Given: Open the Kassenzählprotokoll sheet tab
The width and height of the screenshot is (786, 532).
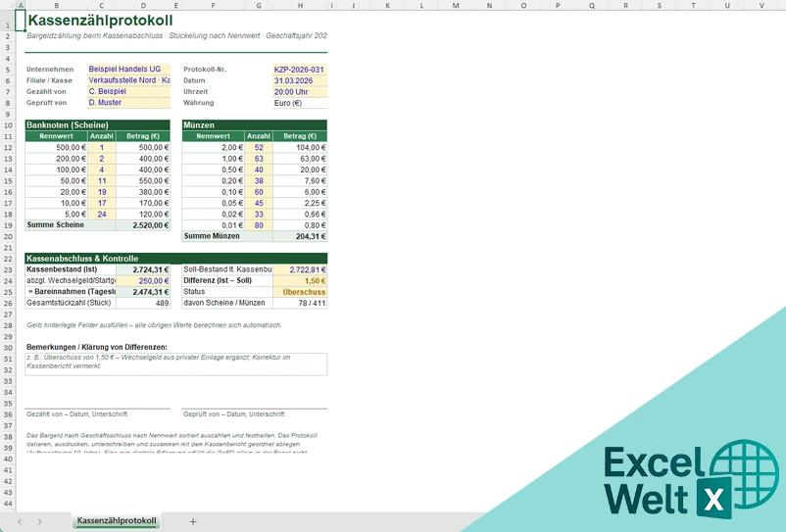Looking at the screenshot, I should (x=117, y=521).
